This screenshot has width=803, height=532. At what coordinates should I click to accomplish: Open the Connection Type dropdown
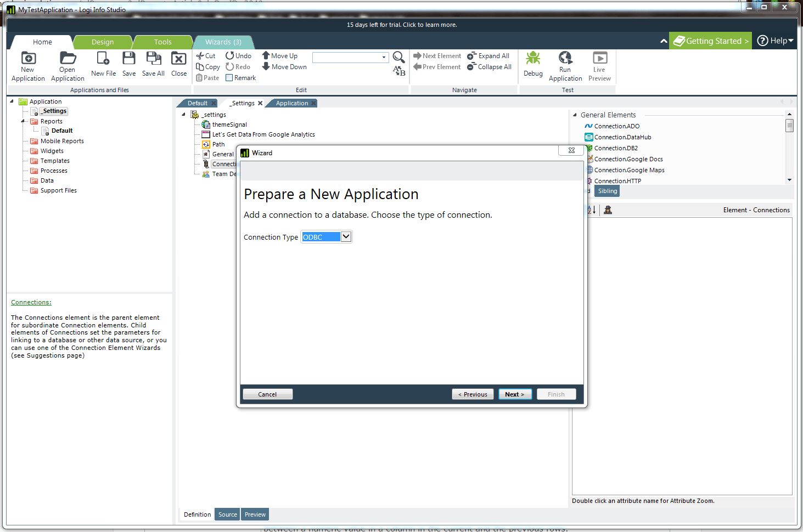(x=346, y=237)
